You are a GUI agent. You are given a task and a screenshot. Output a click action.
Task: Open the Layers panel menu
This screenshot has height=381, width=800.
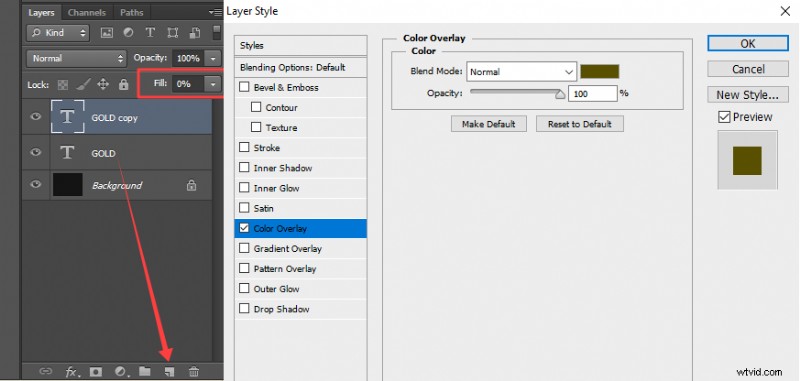(215, 12)
